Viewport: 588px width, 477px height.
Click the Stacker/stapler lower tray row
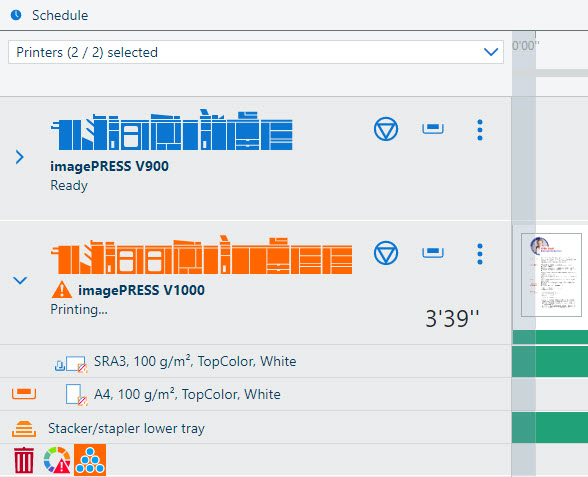pos(256,428)
